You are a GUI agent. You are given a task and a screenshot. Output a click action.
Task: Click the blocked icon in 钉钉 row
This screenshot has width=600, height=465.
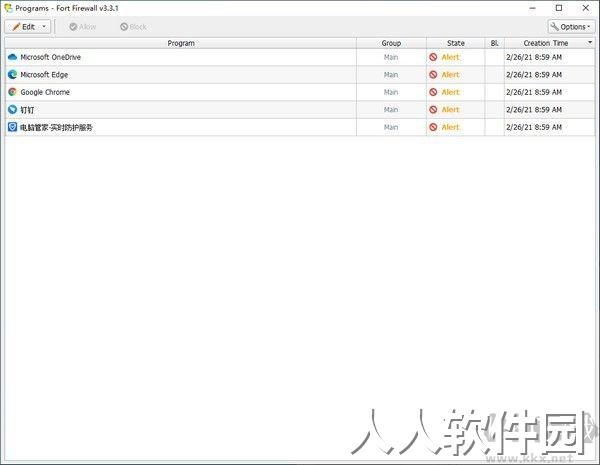433,109
